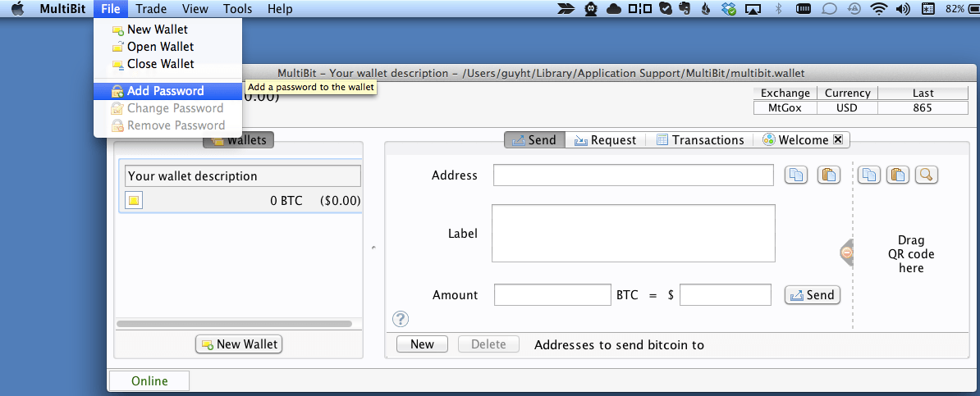
Task: Copy the address with the icon beside Address field
Action: (796, 175)
